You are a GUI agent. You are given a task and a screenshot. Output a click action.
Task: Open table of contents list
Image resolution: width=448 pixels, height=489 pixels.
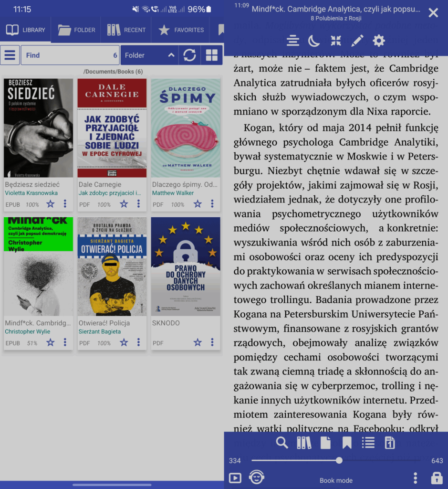[368, 443]
